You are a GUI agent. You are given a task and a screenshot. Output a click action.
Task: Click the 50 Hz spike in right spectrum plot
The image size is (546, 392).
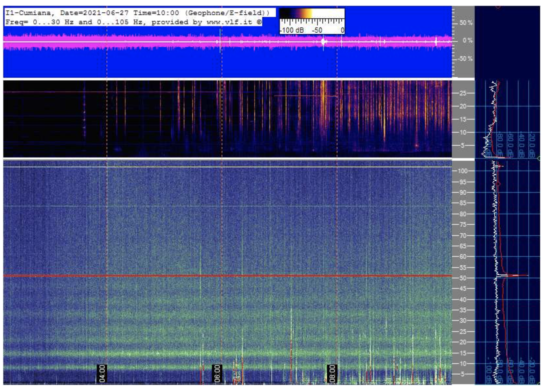[x=512, y=276]
